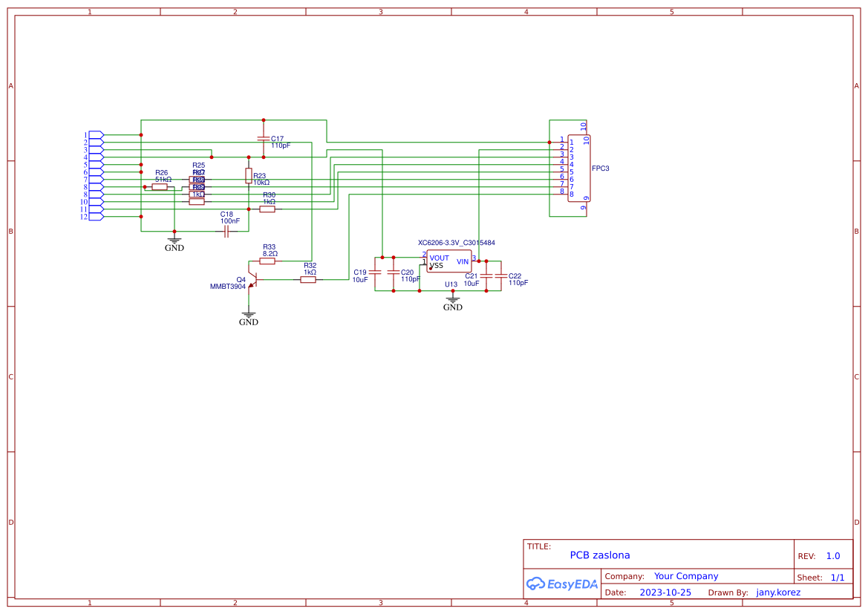Select the title text PCB zaslona

pos(599,555)
